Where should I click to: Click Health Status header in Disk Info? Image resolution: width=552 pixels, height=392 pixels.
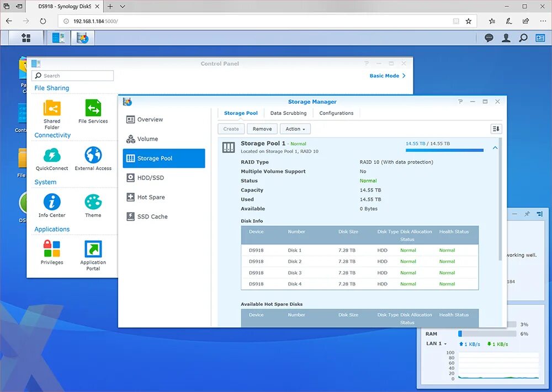[454, 232]
